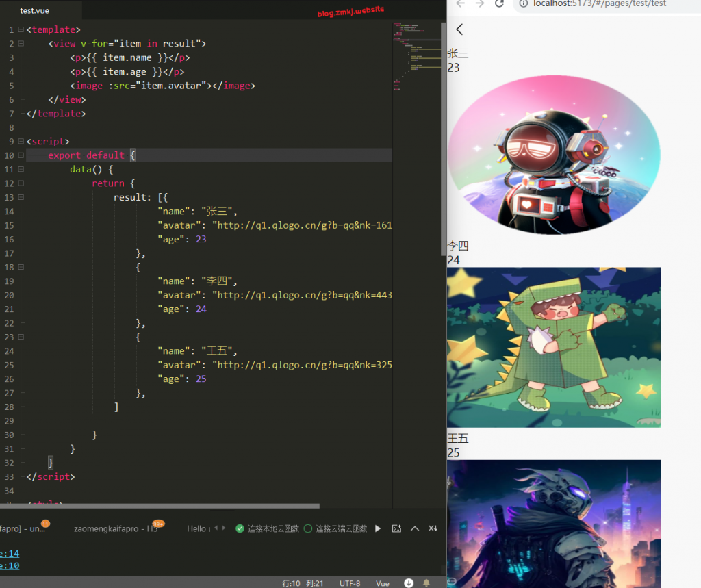The width and height of the screenshot is (701, 588).
Task: Collapse the console panel with up chevron
Action: [x=415, y=528]
